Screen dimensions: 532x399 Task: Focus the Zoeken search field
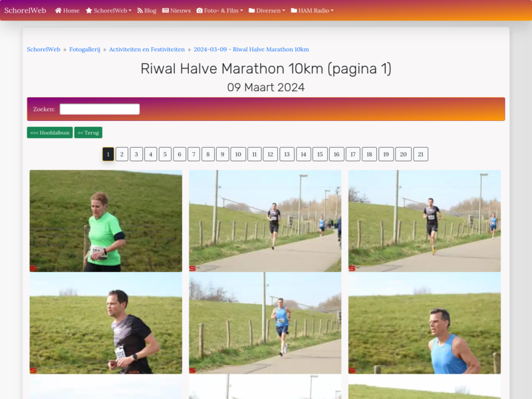[x=100, y=109]
